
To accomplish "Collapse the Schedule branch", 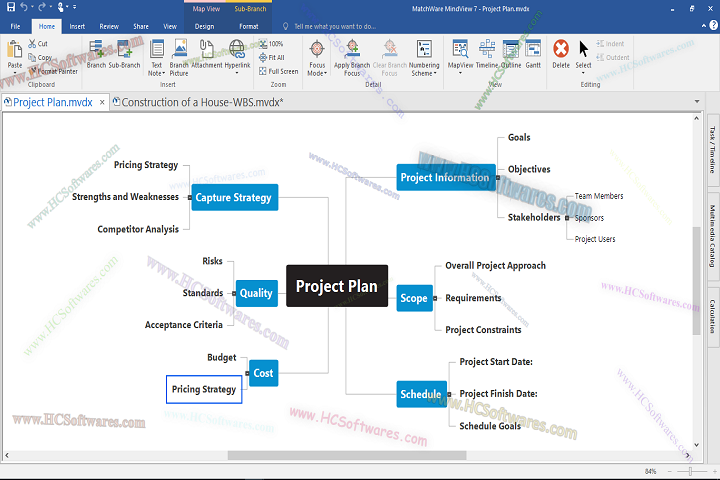I will pos(449,394).
